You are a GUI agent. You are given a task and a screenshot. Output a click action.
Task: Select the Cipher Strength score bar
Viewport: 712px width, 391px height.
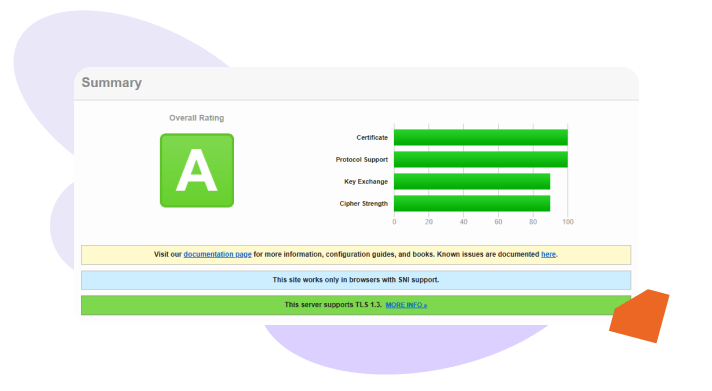coord(472,203)
